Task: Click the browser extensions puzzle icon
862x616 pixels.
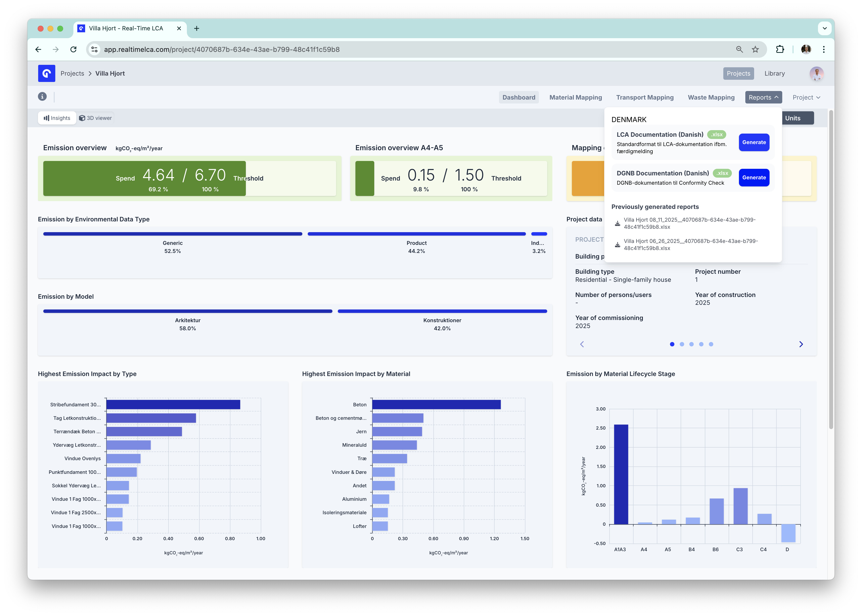Action: coord(780,49)
